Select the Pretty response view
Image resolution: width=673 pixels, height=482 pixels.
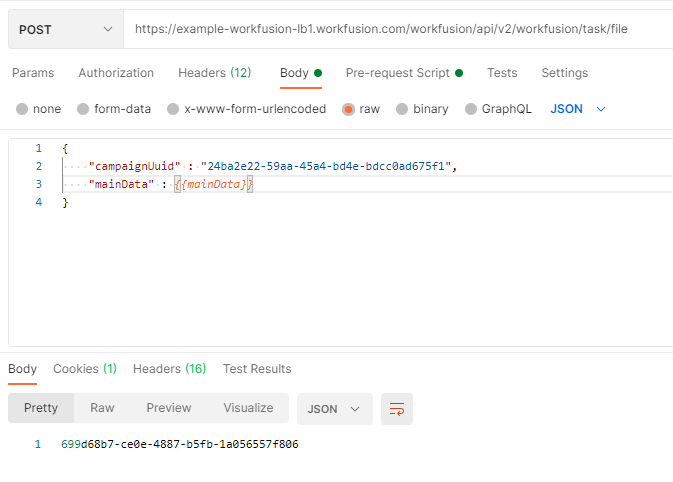(x=41, y=408)
